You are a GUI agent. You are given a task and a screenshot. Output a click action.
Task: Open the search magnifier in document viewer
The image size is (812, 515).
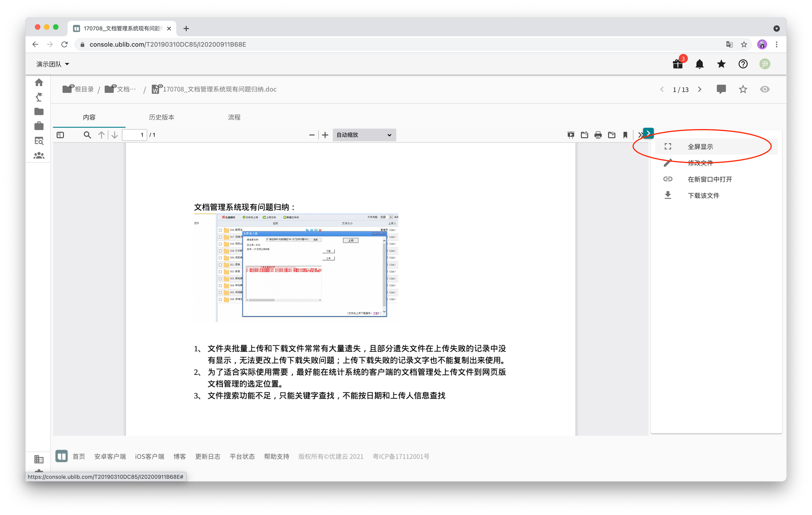(87, 135)
